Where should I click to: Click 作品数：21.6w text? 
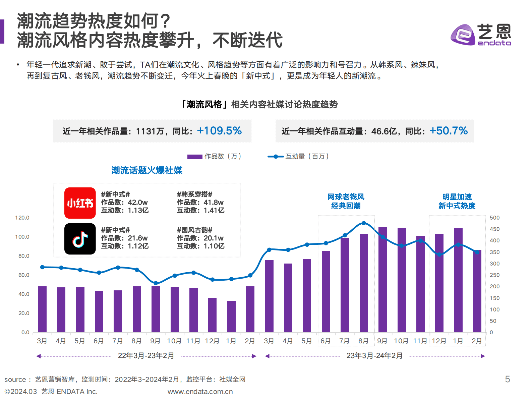pyautogui.click(x=124, y=238)
